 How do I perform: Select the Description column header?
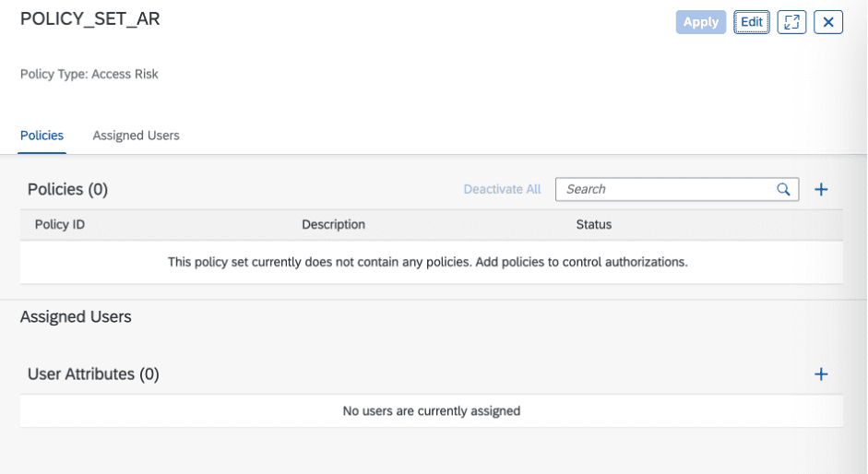[x=333, y=224]
